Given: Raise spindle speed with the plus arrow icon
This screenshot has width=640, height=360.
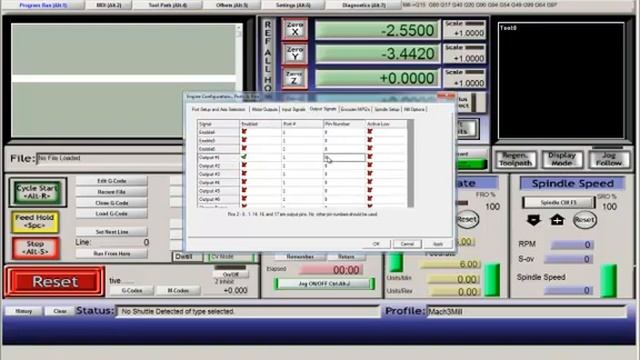Looking at the screenshot, I should tap(557, 220).
